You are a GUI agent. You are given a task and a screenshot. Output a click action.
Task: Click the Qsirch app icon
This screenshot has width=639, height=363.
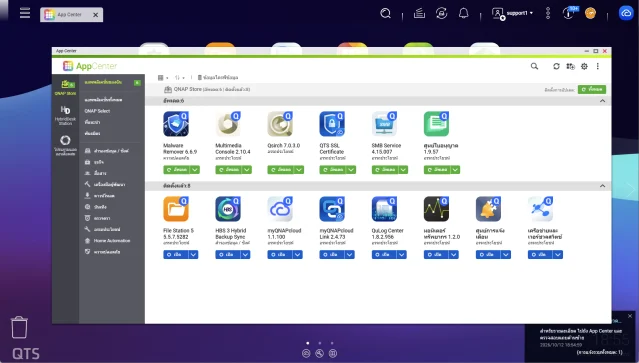click(x=280, y=124)
